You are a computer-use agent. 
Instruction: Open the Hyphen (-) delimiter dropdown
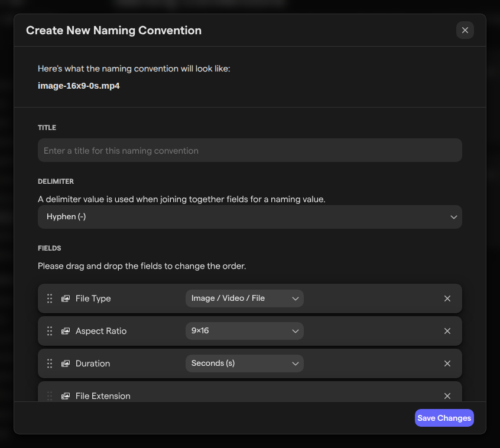pos(249,217)
